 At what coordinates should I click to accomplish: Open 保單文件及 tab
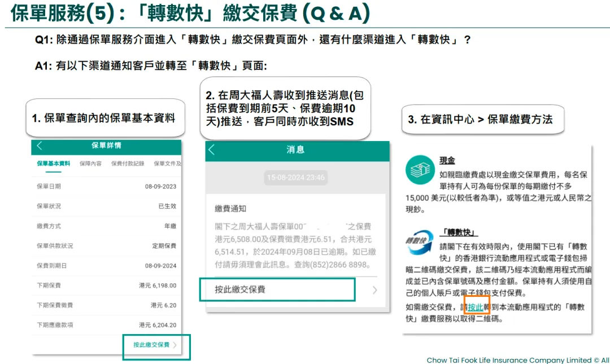(167, 164)
